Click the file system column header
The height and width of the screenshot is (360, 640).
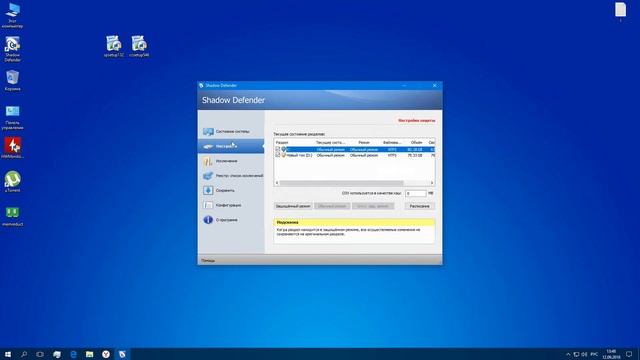tap(392, 142)
